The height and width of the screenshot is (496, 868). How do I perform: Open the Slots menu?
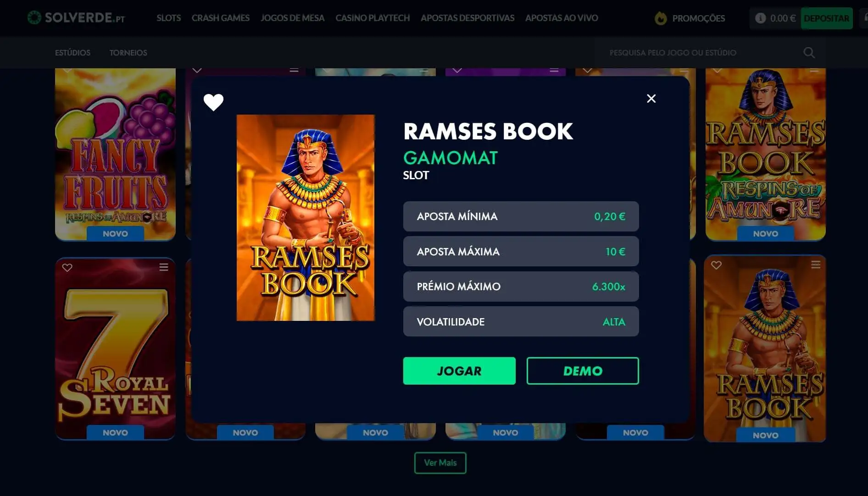coord(168,18)
